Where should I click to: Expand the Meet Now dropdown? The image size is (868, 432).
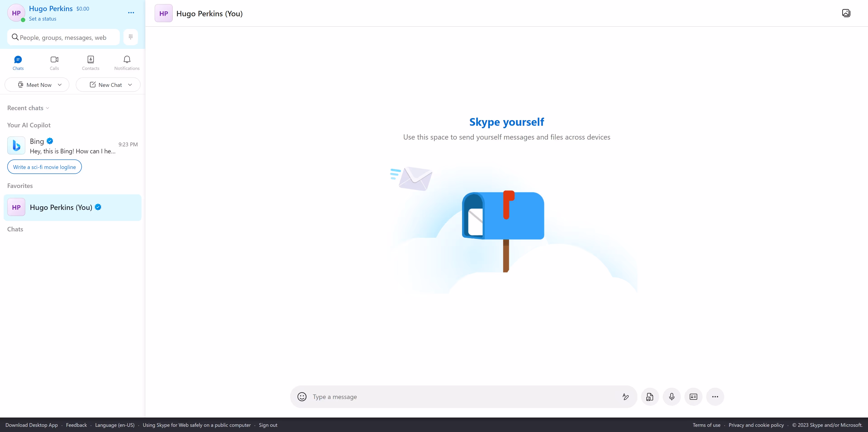[x=60, y=85]
